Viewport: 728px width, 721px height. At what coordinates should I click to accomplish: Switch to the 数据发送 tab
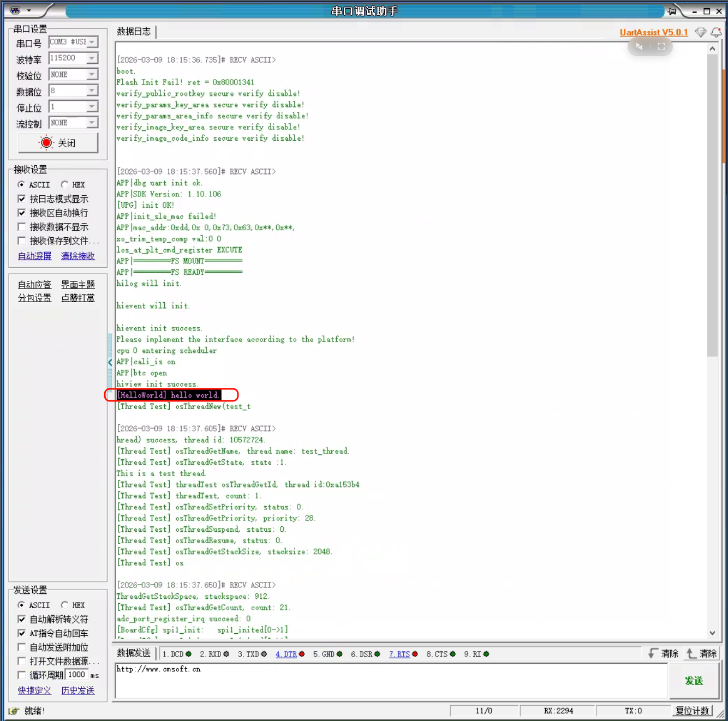pyautogui.click(x=134, y=653)
